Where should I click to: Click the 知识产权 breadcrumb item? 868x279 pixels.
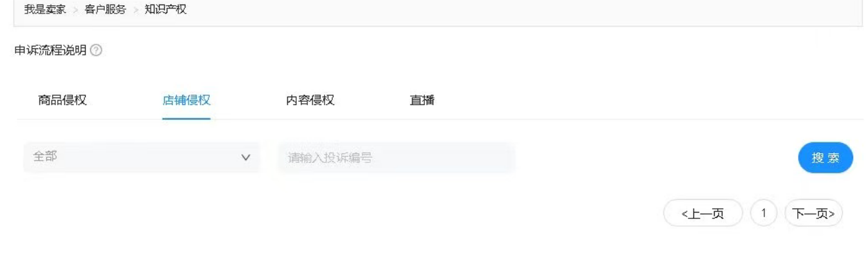[165, 10]
